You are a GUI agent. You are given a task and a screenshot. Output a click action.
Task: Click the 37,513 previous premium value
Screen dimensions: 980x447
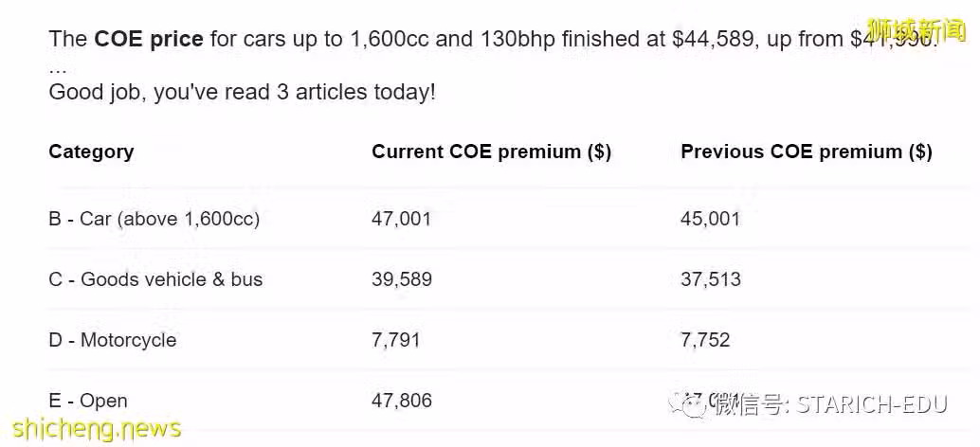tap(711, 279)
